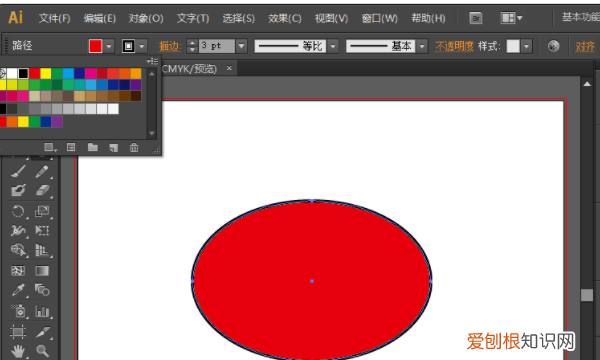This screenshot has width=600, height=360.
Task: Select the Perspective Grid tool
Action: pos(42,250)
